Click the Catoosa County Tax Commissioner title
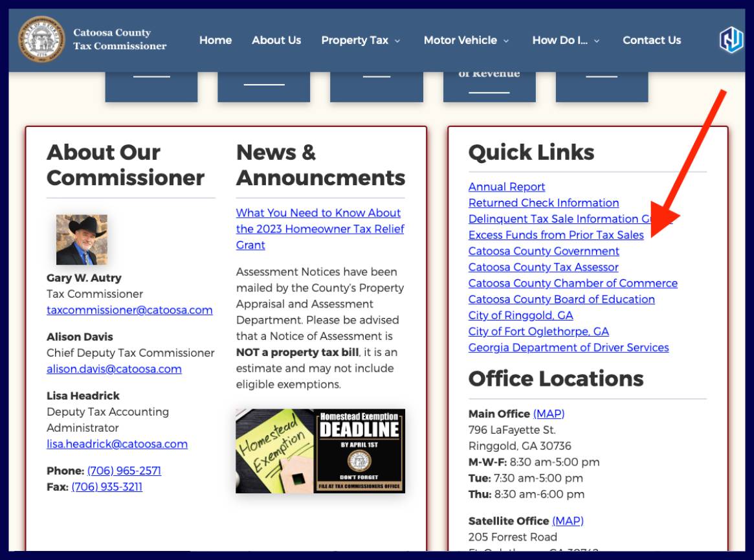 120,39
